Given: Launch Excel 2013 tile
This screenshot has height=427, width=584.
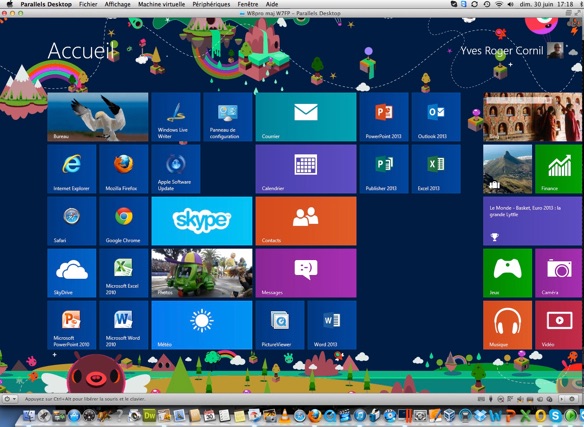Looking at the screenshot, I should click(x=436, y=169).
